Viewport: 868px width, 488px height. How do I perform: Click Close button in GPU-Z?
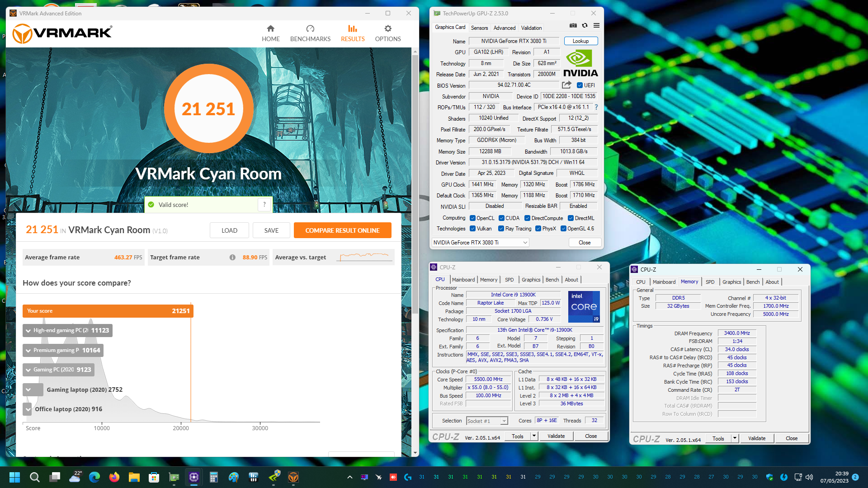point(585,243)
